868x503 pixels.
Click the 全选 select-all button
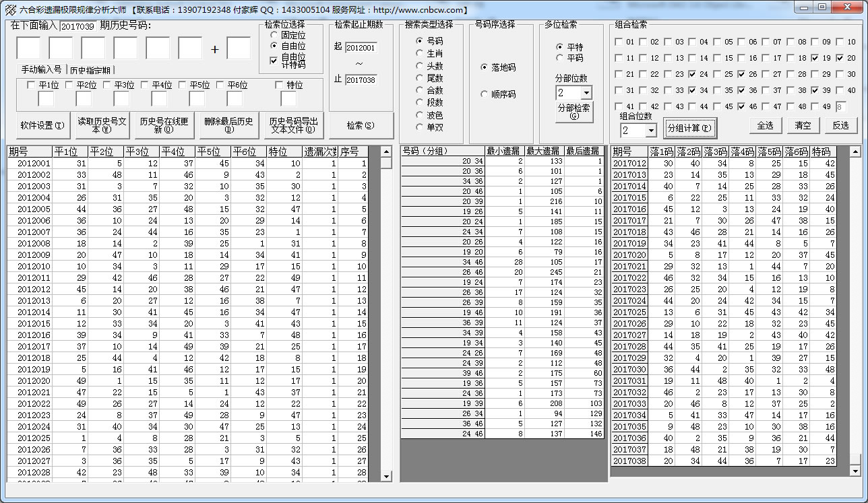[765, 126]
